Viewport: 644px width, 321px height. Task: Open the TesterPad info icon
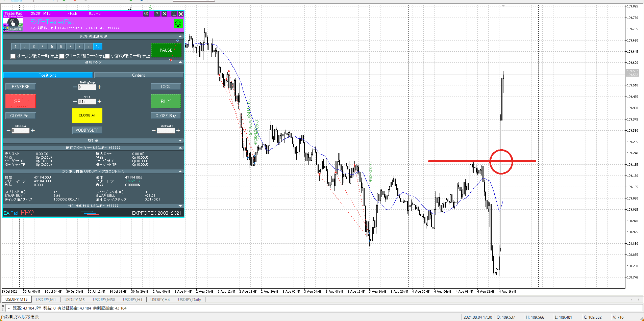click(146, 14)
